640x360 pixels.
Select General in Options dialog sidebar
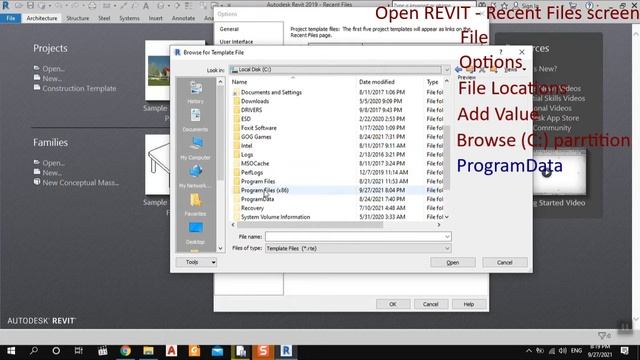[229, 29]
